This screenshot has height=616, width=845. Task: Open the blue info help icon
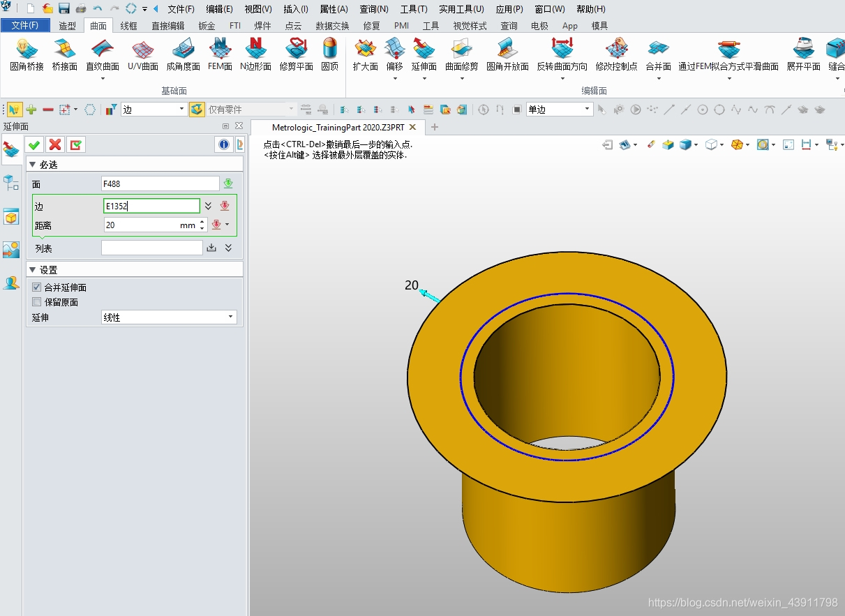(x=224, y=144)
